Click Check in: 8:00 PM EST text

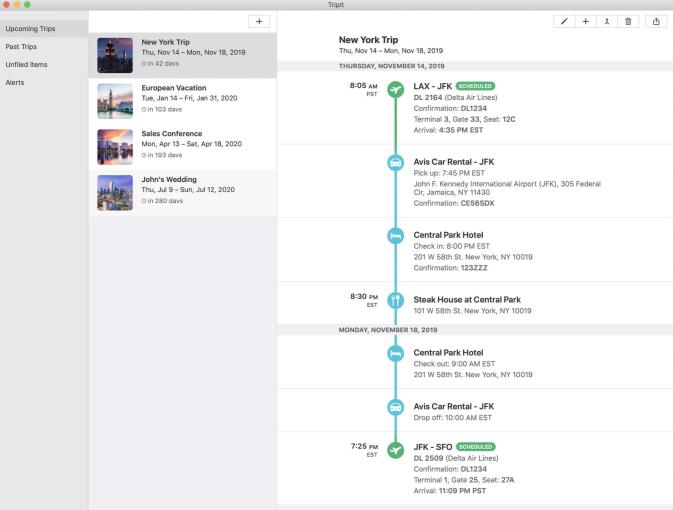point(452,246)
